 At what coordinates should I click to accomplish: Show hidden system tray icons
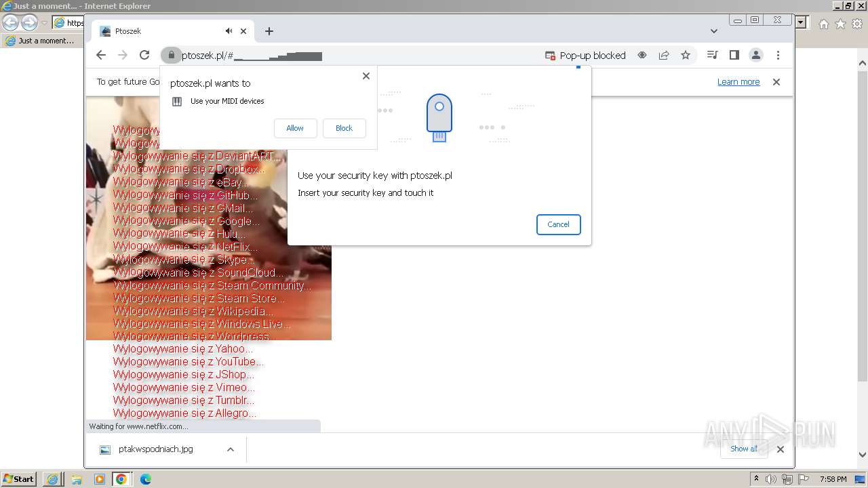point(757,479)
